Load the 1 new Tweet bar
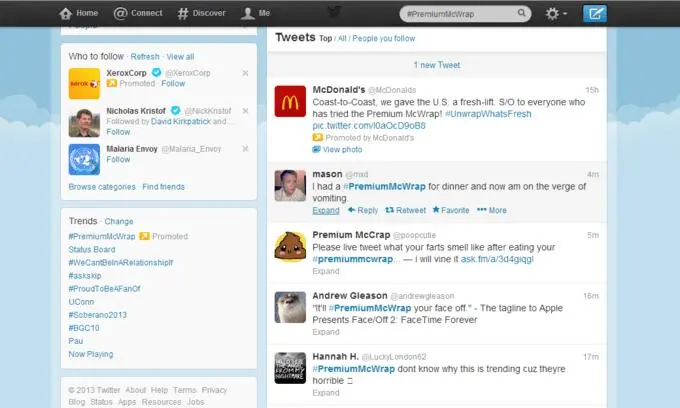Image resolution: width=680 pixels, height=408 pixels. pos(437,65)
